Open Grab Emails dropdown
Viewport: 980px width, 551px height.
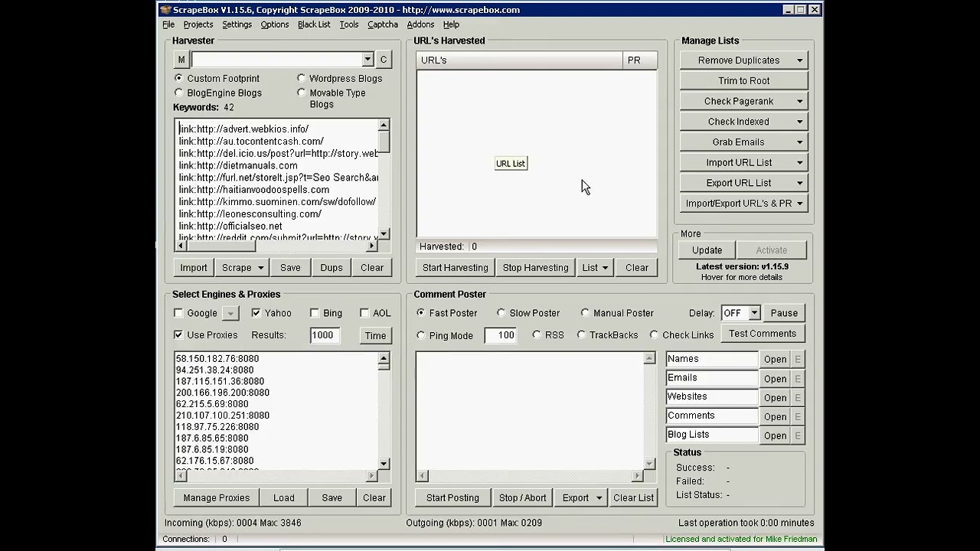click(800, 142)
